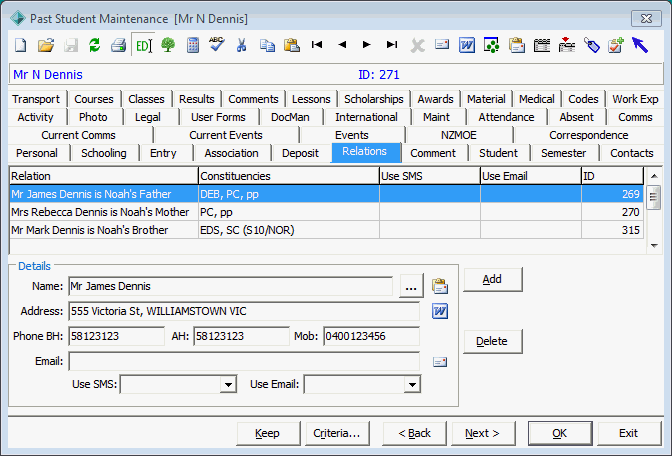Open the Use SMS dropdown
This screenshot has height=456, width=672.
pos(228,384)
